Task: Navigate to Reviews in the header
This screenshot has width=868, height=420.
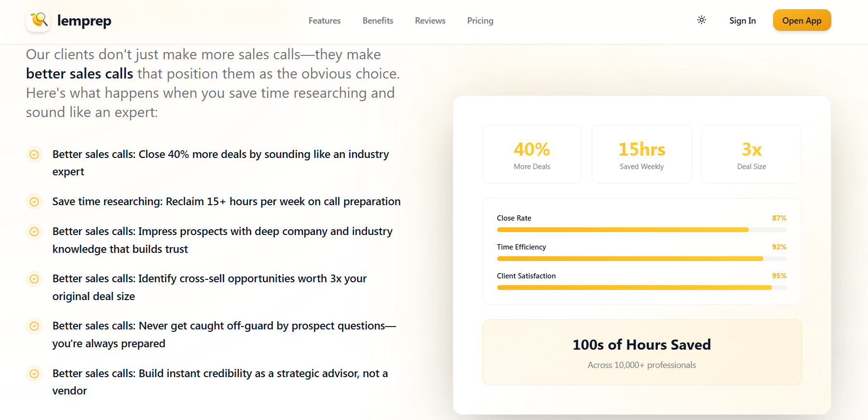Action: [x=430, y=21]
